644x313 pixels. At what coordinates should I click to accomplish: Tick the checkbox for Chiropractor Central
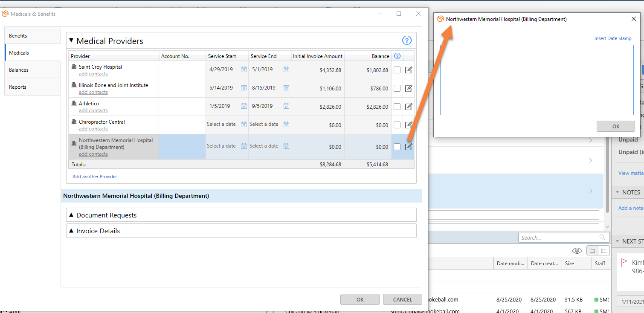pos(397,125)
